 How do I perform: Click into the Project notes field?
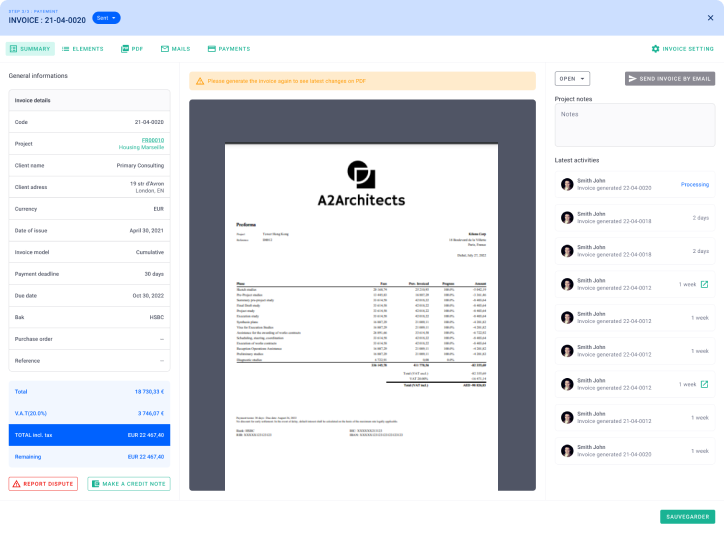point(634,125)
